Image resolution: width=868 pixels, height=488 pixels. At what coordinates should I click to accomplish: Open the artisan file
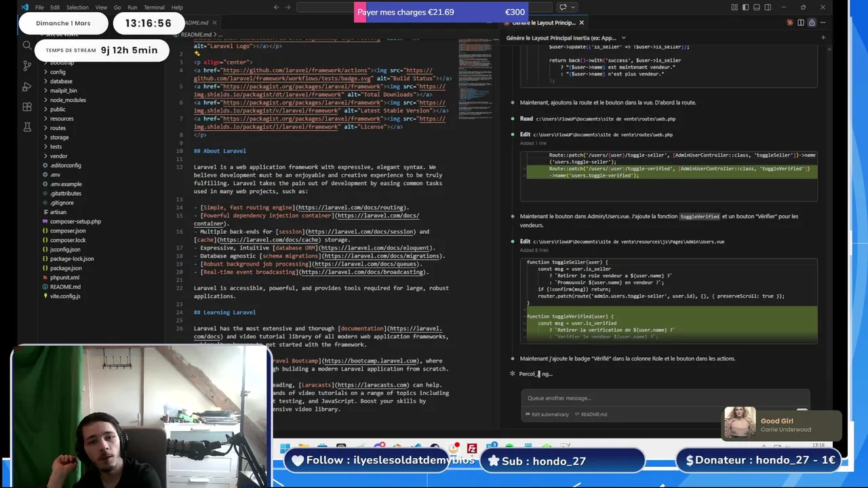click(58, 212)
